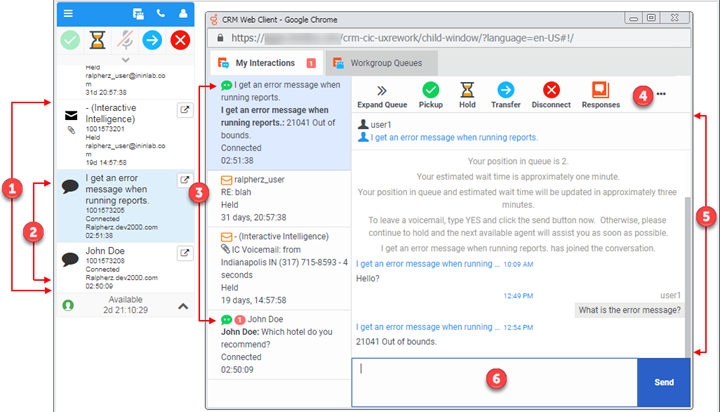Open the Responses library
This screenshot has width=720, height=412.
600,91
